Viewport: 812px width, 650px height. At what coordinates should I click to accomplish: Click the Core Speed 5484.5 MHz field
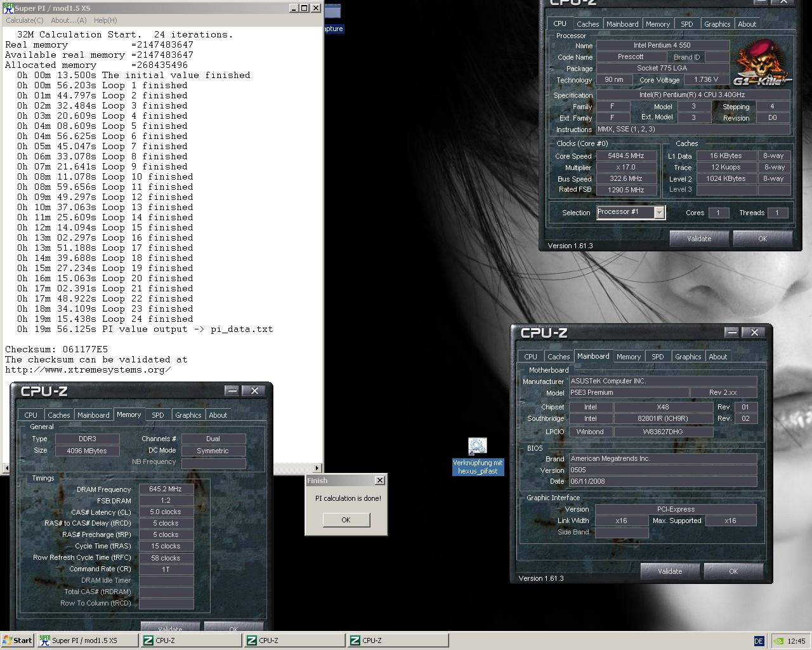click(x=625, y=156)
